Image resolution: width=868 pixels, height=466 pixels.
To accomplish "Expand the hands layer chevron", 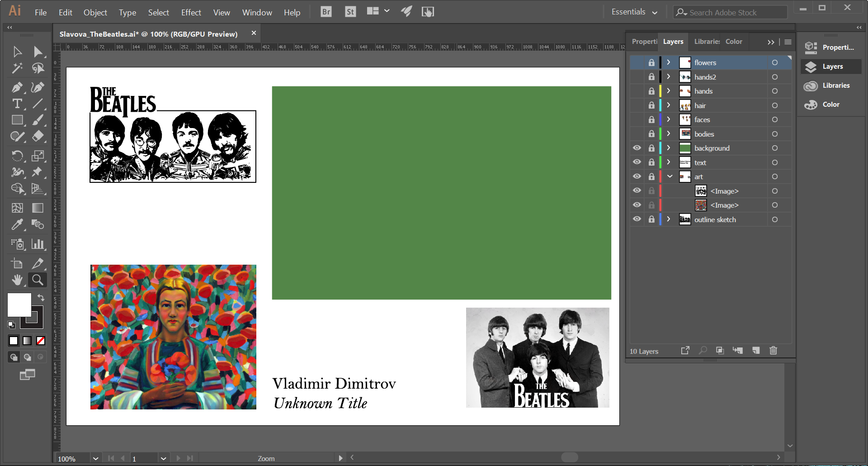I will click(669, 91).
